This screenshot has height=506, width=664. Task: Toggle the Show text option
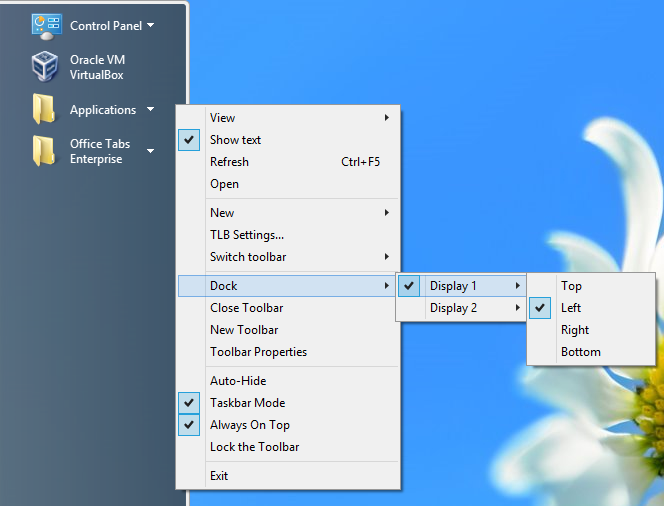tap(288, 140)
